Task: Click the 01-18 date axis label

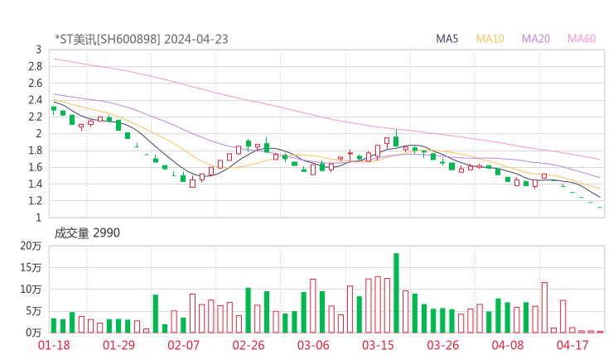Action: 54,345
